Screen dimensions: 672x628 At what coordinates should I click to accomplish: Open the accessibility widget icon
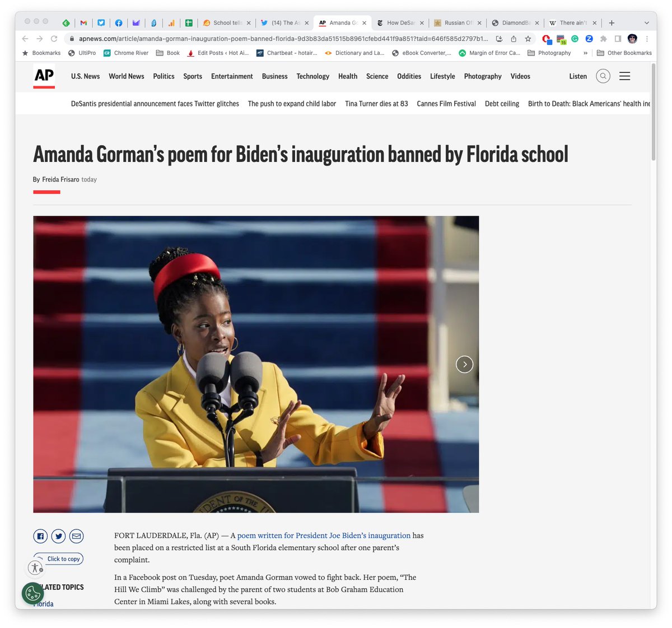tap(35, 567)
